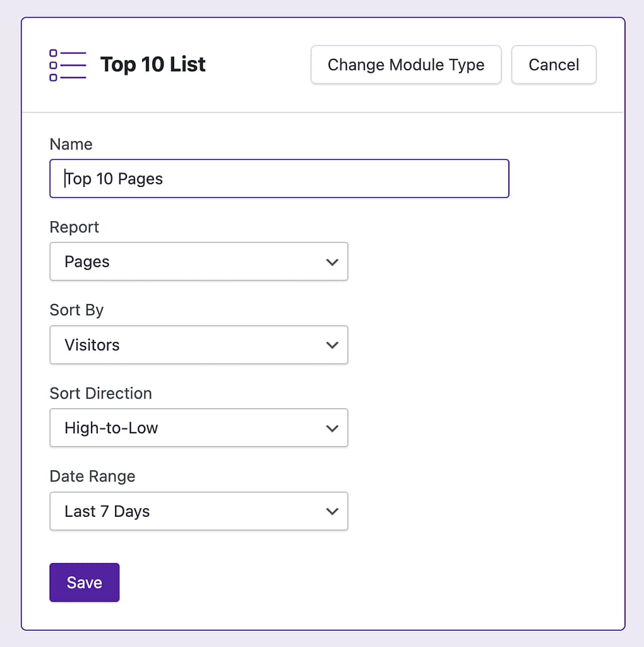This screenshot has height=647, width=644.
Task: Click the Report field label
Action: 75,227
